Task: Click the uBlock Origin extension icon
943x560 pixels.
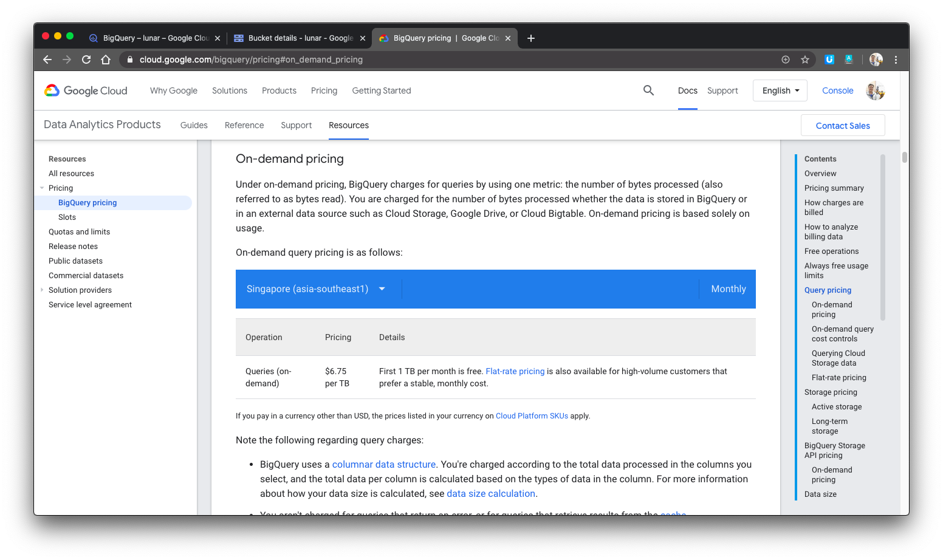Action: (x=829, y=59)
